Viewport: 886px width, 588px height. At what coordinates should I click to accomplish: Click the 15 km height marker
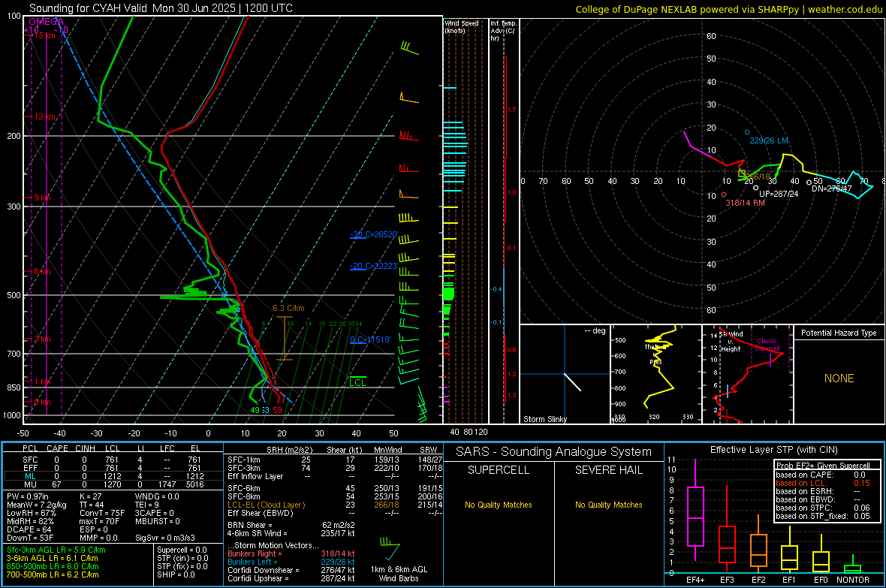point(44,35)
